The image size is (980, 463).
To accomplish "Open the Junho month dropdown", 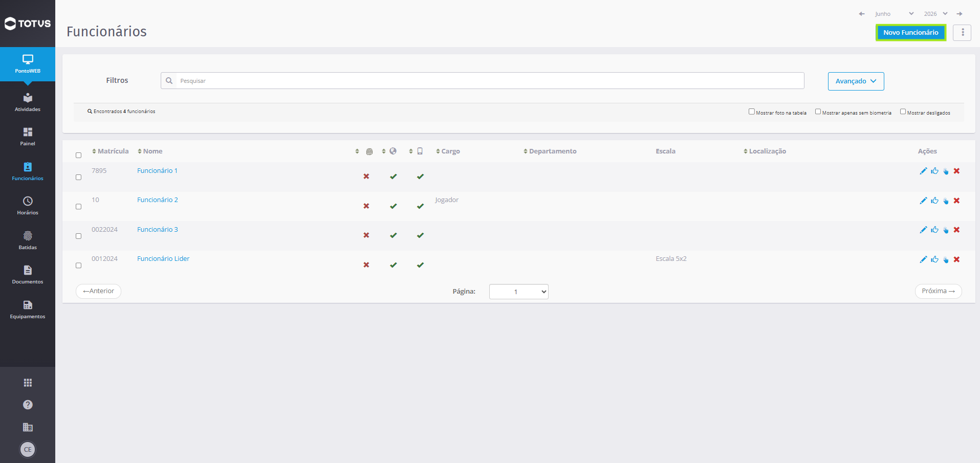I will point(894,14).
